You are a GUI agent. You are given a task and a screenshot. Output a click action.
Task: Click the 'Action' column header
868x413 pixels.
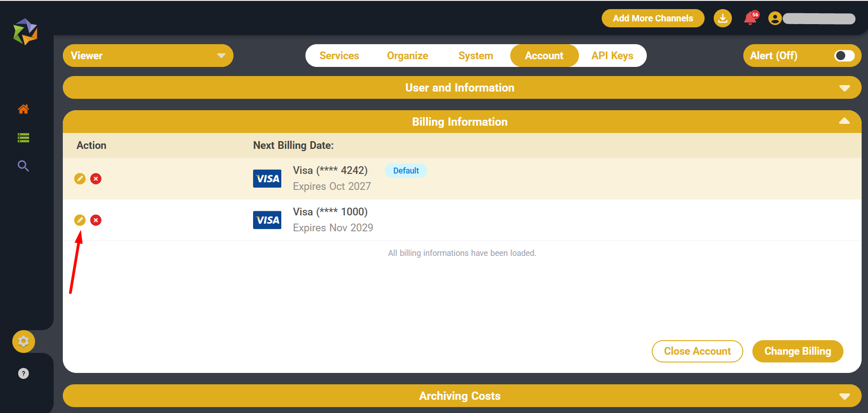[x=91, y=145]
